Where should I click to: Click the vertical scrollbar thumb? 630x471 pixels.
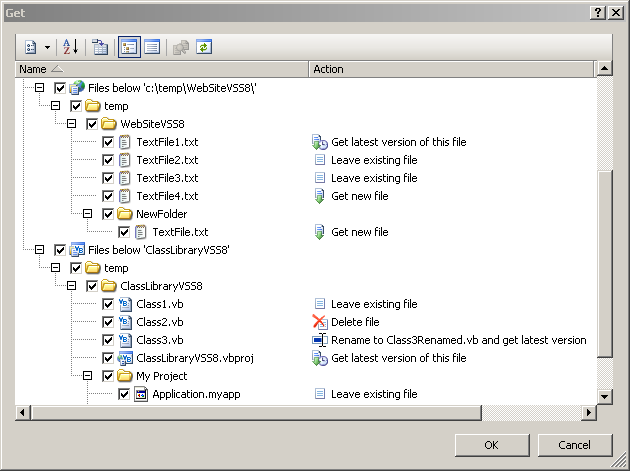pyautogui.click(x=604, y=264)
